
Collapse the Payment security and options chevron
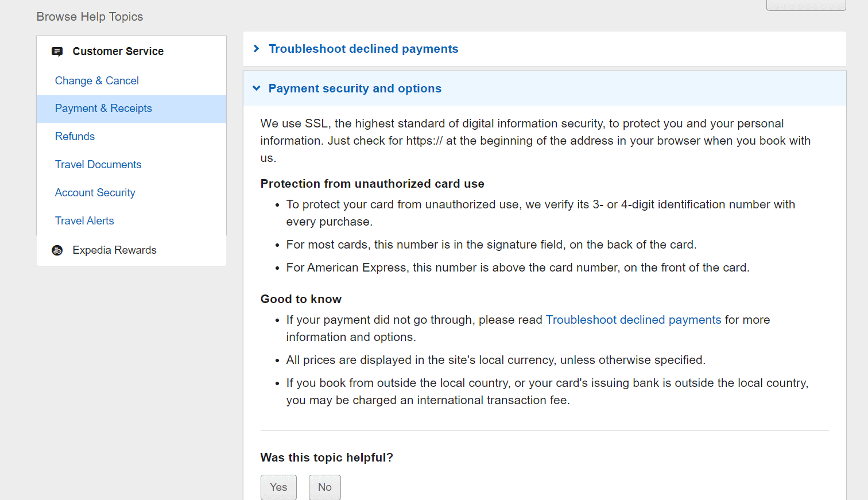pos(257,88)
